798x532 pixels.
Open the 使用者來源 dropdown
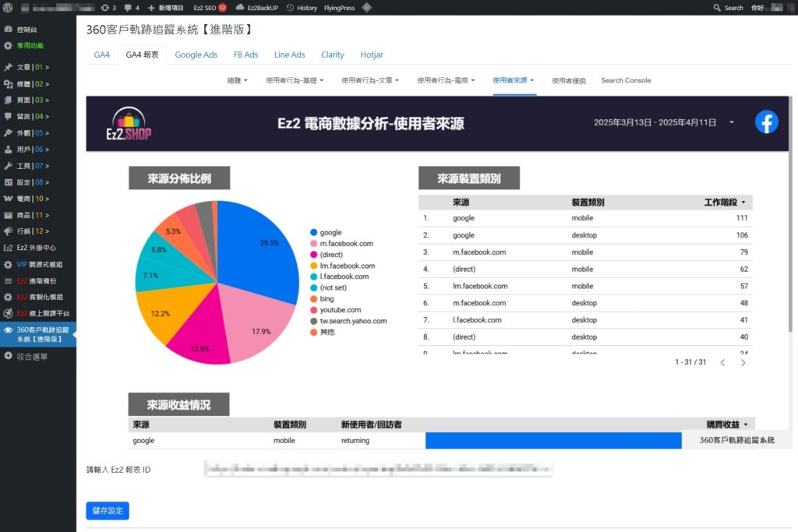pyautogui.click(x=514, y=80)
